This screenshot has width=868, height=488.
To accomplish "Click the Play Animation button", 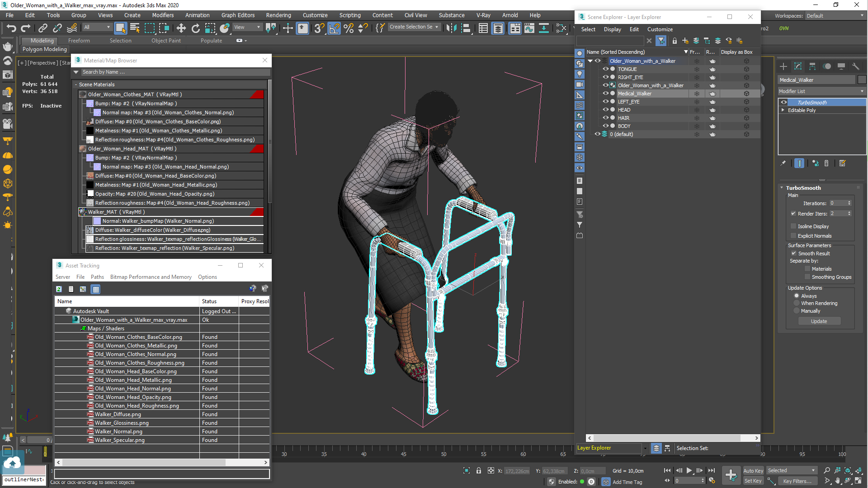I will pos(689,471).
